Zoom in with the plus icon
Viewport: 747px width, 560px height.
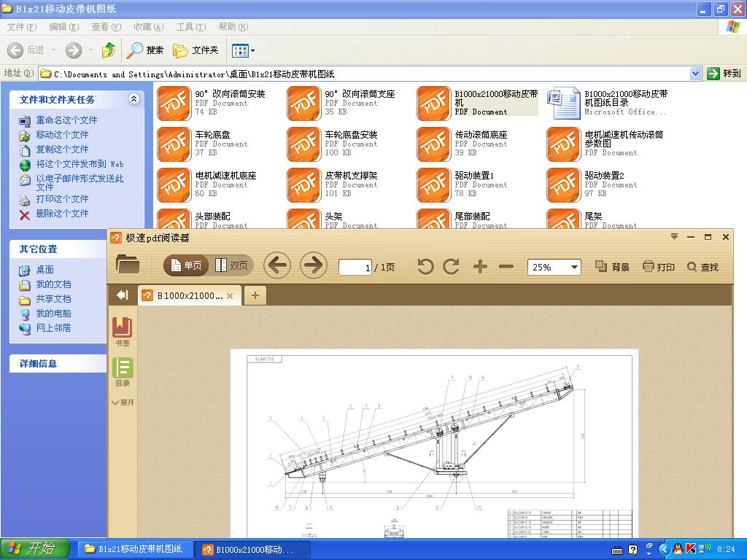480,267
